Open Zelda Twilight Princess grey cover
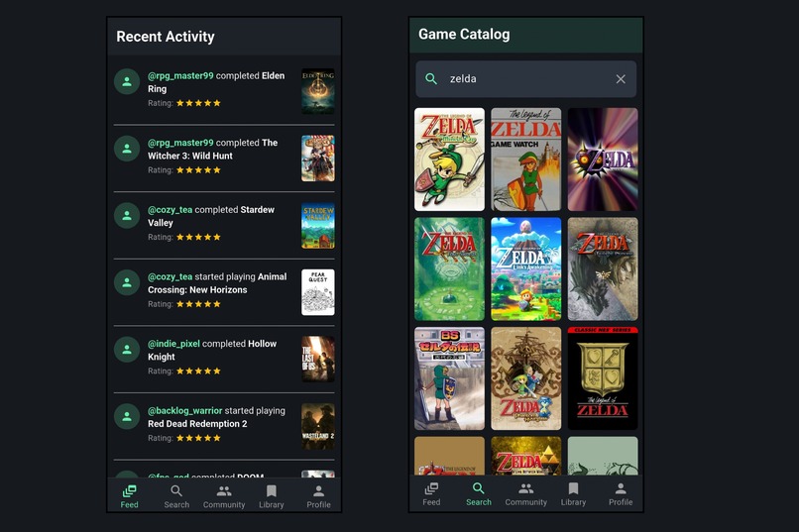This screenshot has height=532, width=799. pyautogui.click(x=603, y=268)
